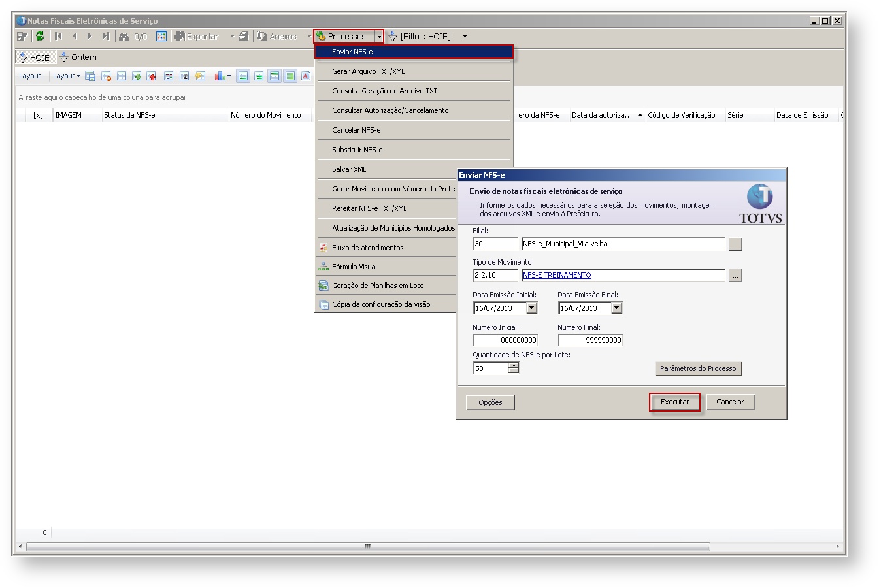
Task: Click the Filial lookup ellipsis button
Action: [735, 244]
